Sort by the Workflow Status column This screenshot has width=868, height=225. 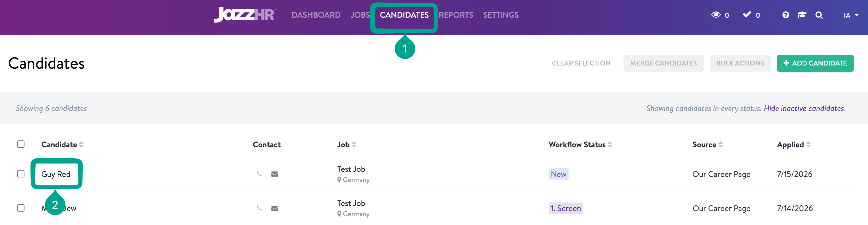580,144
